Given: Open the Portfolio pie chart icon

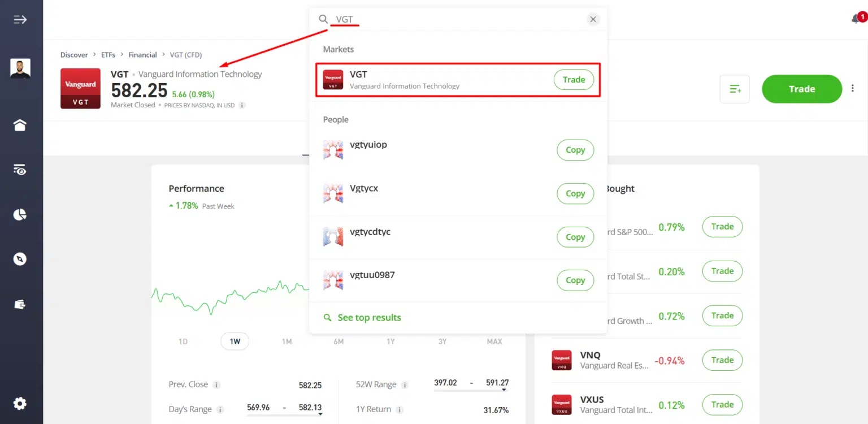Looking at the screenshot, I should [x=20, y=215].
